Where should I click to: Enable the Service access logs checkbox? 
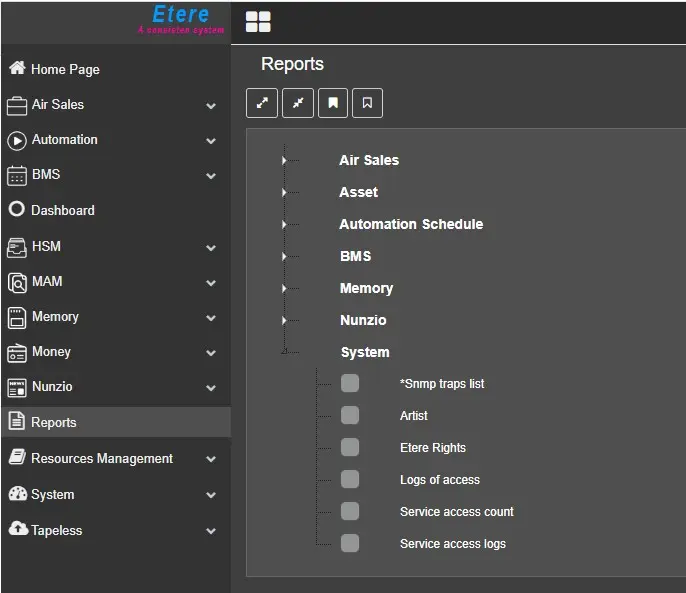pyautogui.click(x=350, y=543)
